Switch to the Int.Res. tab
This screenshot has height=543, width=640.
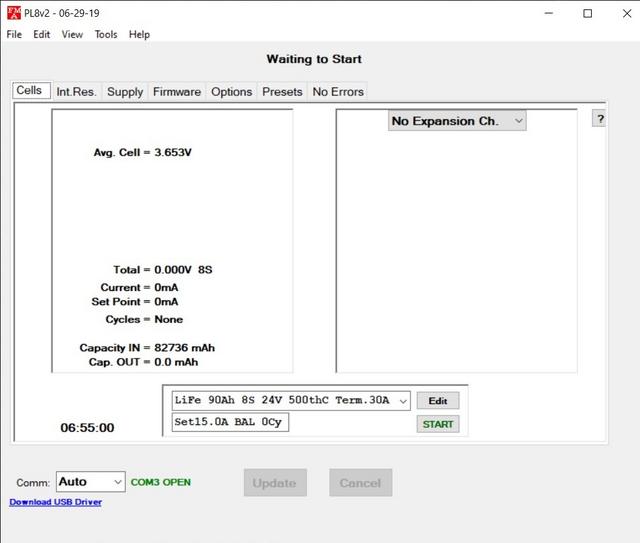coord(76,91)
